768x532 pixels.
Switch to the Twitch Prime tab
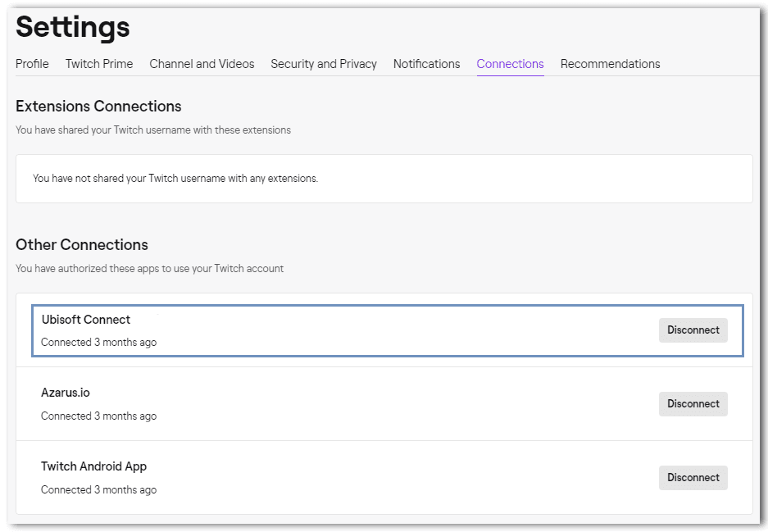click(x=99, y=64)
